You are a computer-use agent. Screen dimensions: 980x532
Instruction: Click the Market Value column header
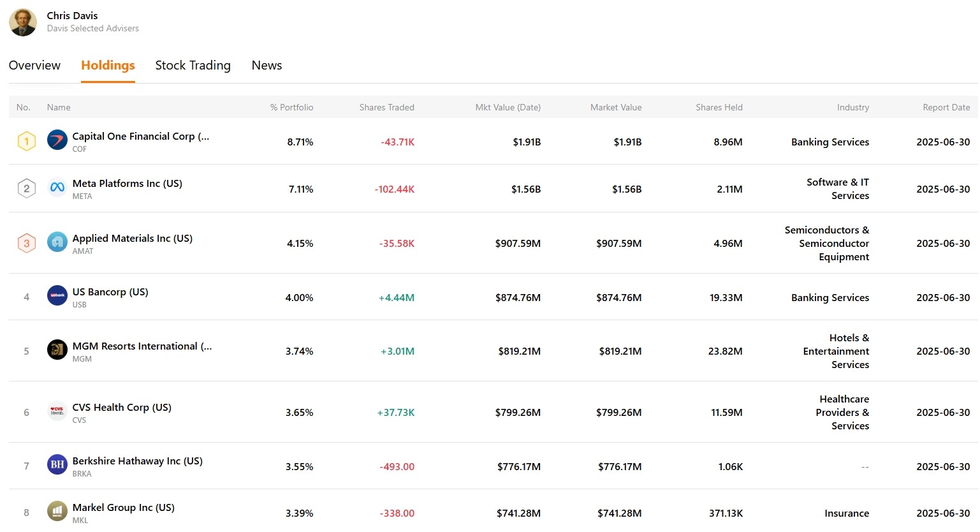(x=616, y=107)
